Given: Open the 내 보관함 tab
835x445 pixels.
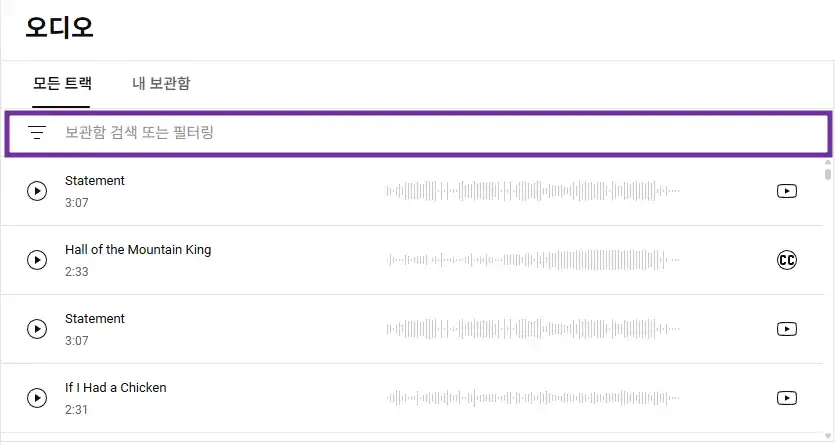Looking at the screenshot, I should click(x=161, y=83).
